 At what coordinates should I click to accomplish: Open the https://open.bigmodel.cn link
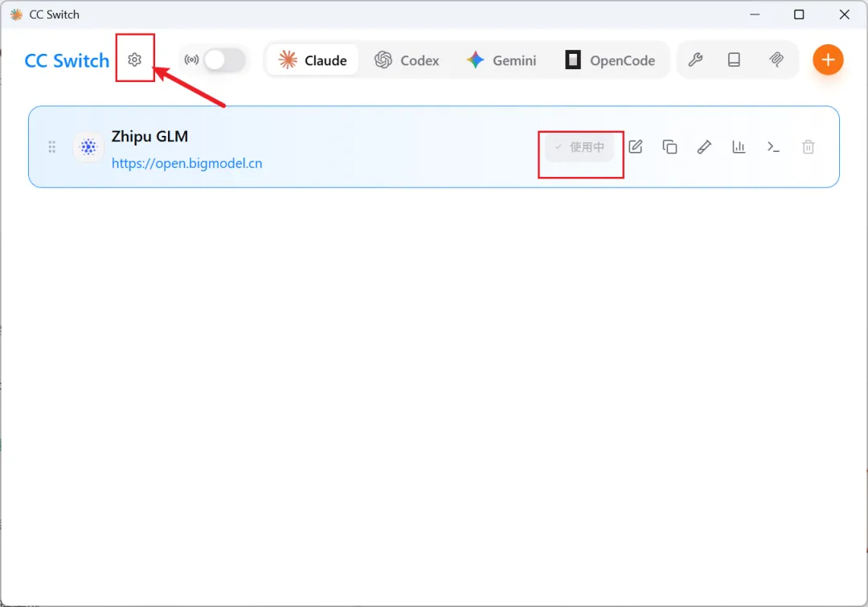(187, 163)
